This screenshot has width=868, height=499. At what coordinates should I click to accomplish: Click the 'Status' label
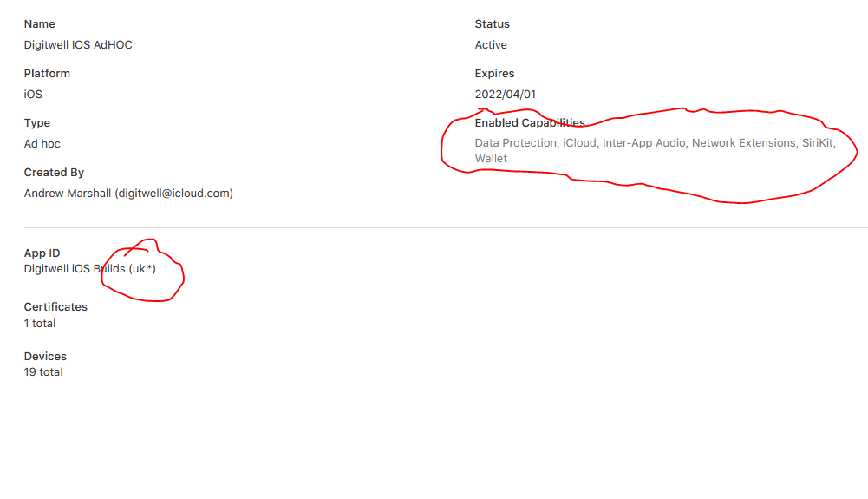click(x=493, y=23)
